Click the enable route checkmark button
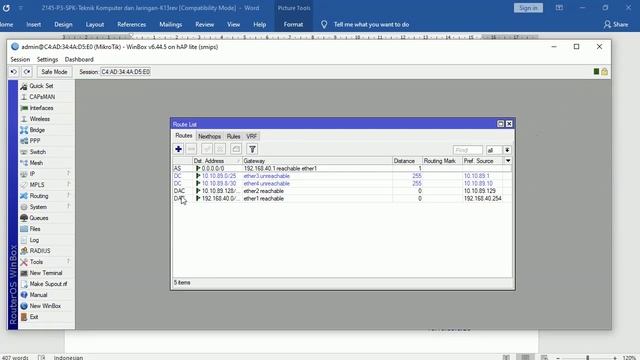This screenshot has height=360, width=640. [x=207, y=149]
